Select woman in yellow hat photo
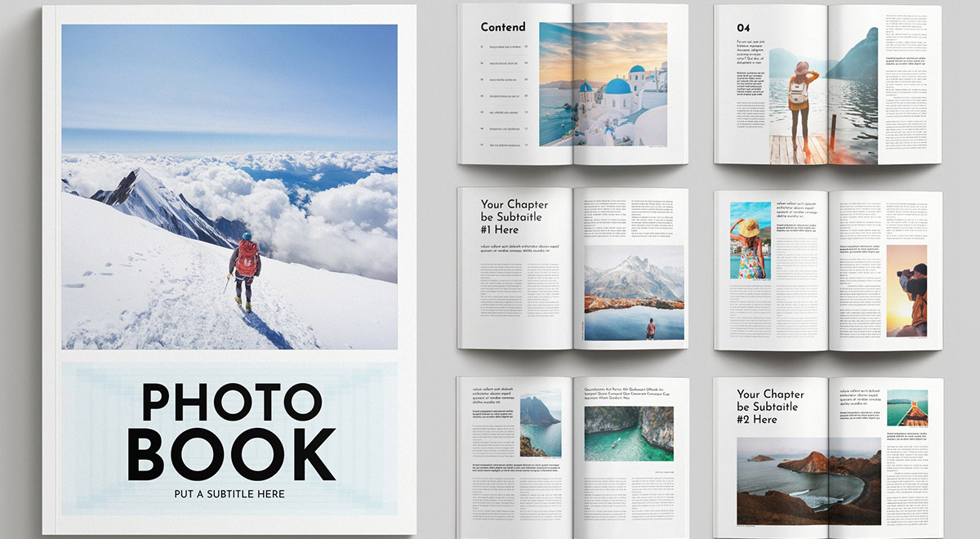Viewport: 980px width, 539px height. [x=750, y=241]
